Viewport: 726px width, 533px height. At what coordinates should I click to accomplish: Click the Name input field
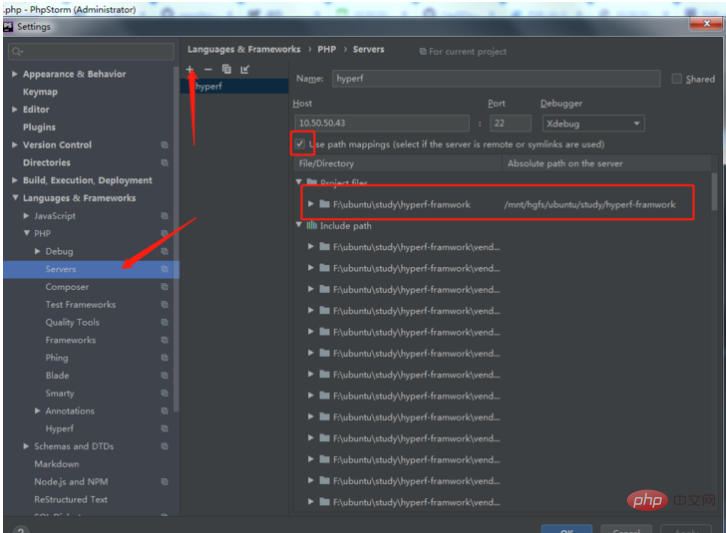pyautogui.click(x=496, y=79)
